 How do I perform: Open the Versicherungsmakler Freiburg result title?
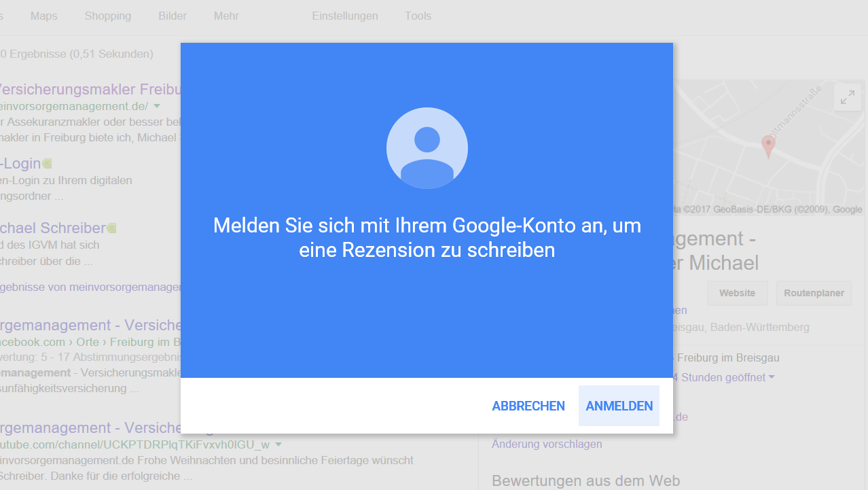tap(89, 89)
